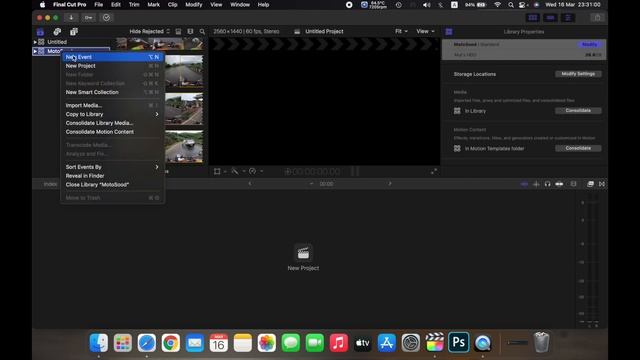
Task: Toggle solo headphones icon in timeline
Action: pos(547,184)
